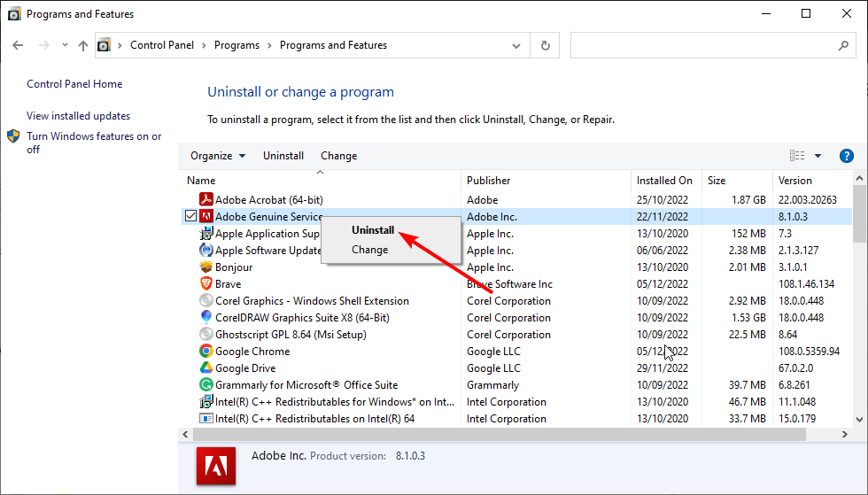Image resolution: width=868 pixels, height=495 pixels.
Task: Click the CorelDRAW Graphics Suite balloon icon
Action: (205, 317)
